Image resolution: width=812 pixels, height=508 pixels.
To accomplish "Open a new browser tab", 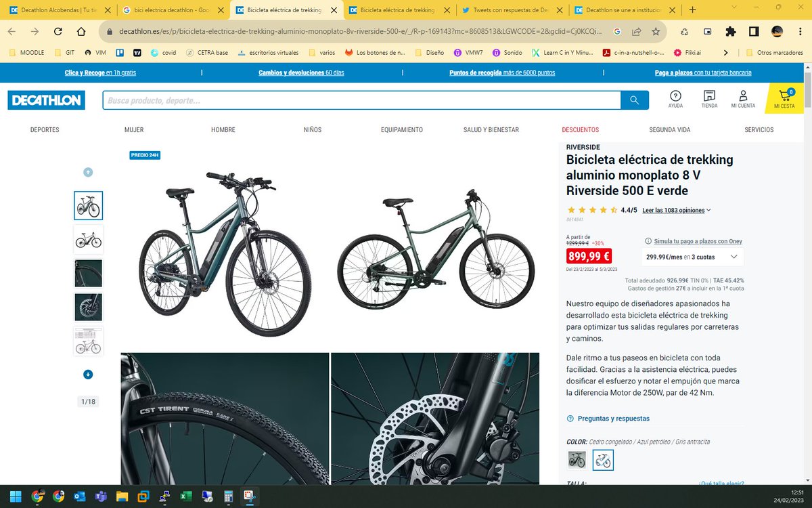I will coord(692,9).
